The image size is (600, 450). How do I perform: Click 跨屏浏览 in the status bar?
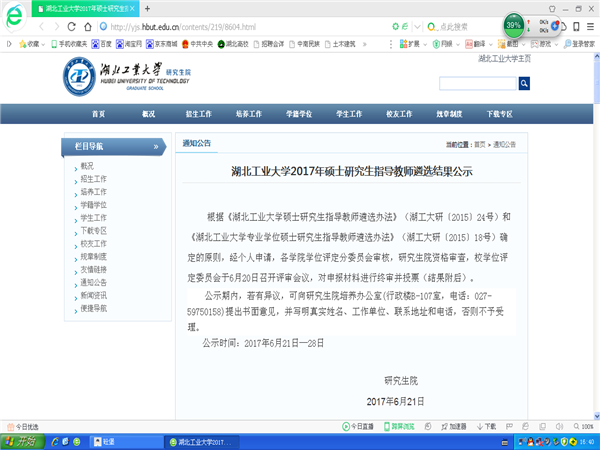pyautogui.click(x=399, y=426)
